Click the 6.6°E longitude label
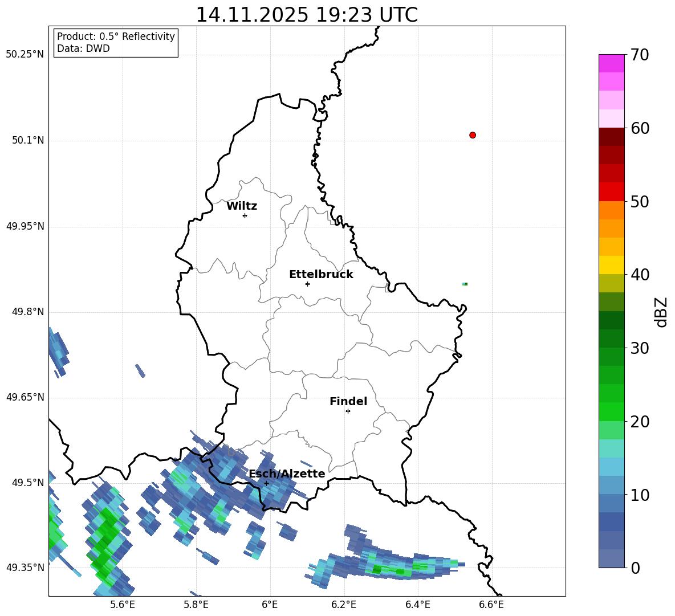 (x=491, y=605)
